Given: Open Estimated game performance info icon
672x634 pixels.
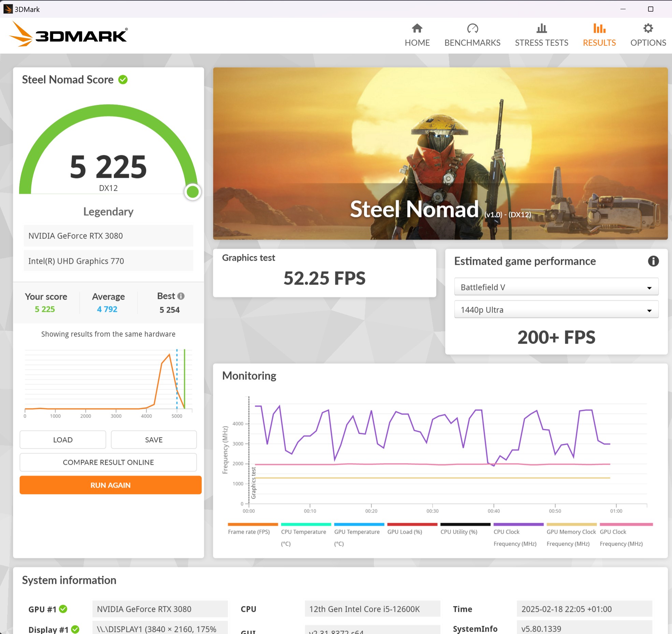Looking at the screenshot, I should coord(653,261).
